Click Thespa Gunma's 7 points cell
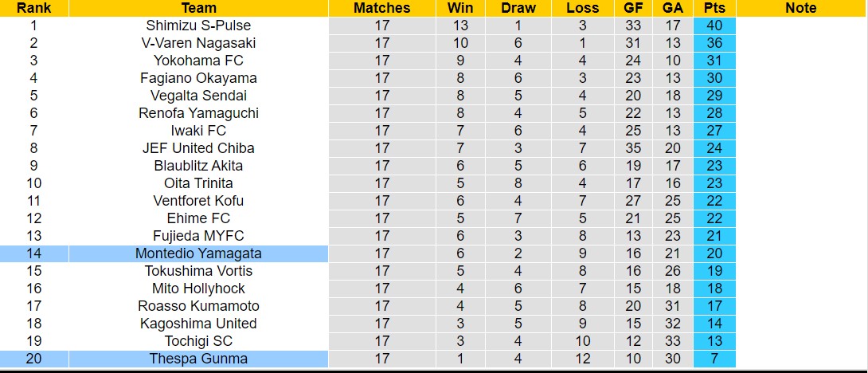 [714, 359]
